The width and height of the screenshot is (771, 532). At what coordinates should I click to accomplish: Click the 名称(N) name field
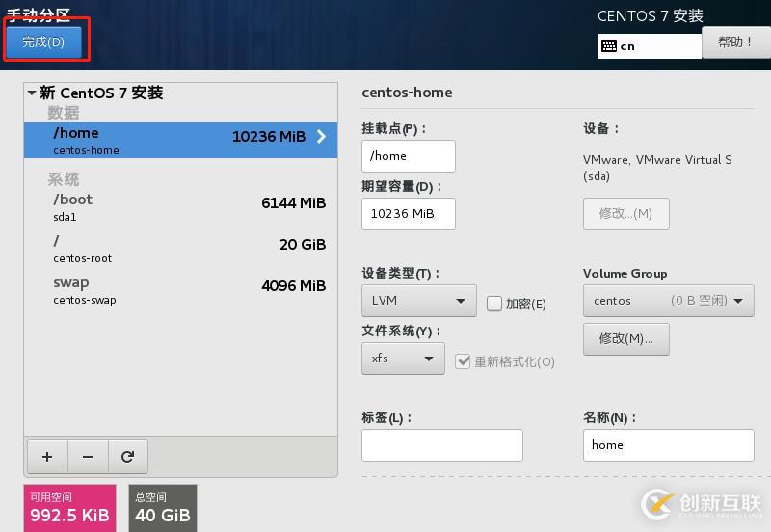pos(668,445)
